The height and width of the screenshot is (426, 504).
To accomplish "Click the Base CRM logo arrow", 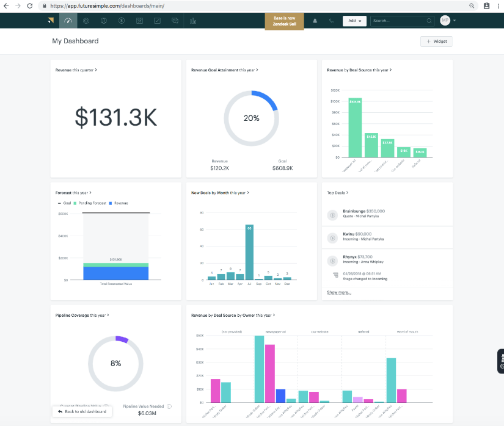I will (x=51, y=20).
